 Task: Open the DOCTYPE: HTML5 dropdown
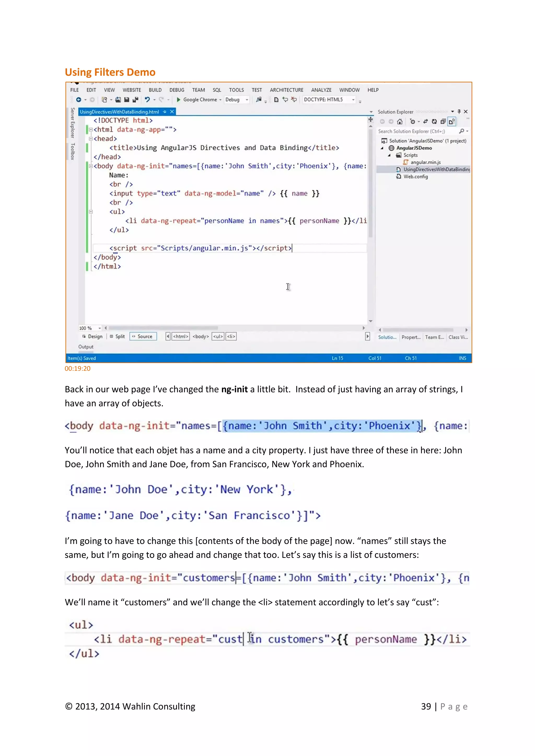coord(329,99)
